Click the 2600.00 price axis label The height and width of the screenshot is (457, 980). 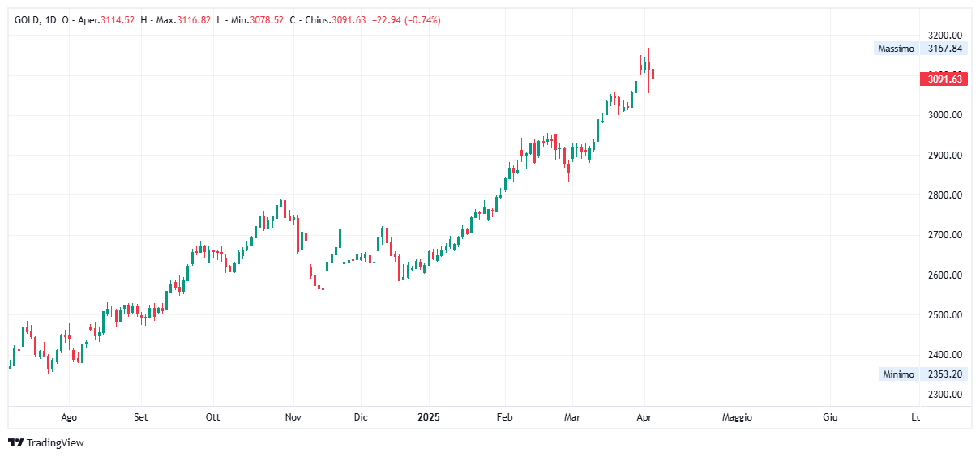[945, 275]
